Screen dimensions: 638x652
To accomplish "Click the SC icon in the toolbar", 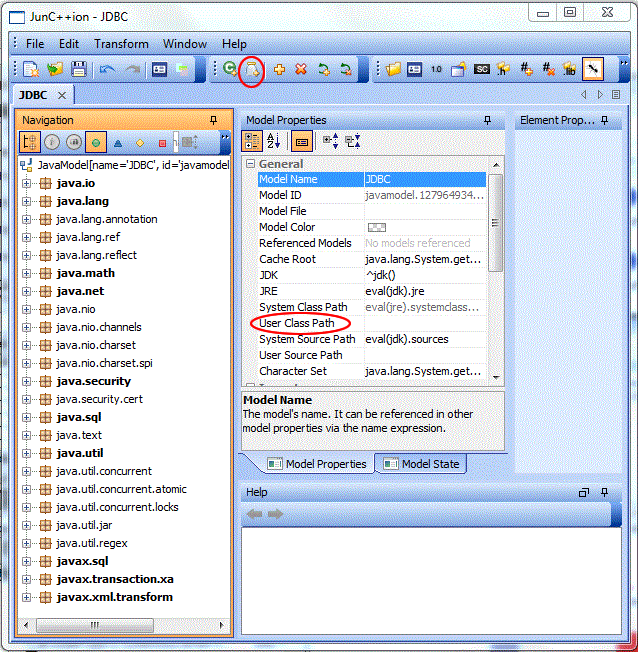I will click(482, 69).
